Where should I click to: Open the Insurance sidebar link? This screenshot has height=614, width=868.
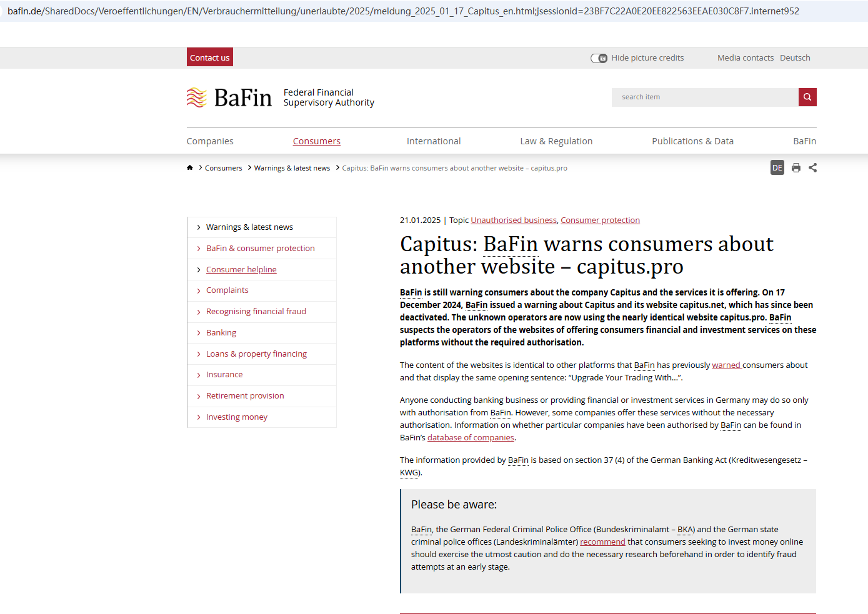(x=224, y=374)
